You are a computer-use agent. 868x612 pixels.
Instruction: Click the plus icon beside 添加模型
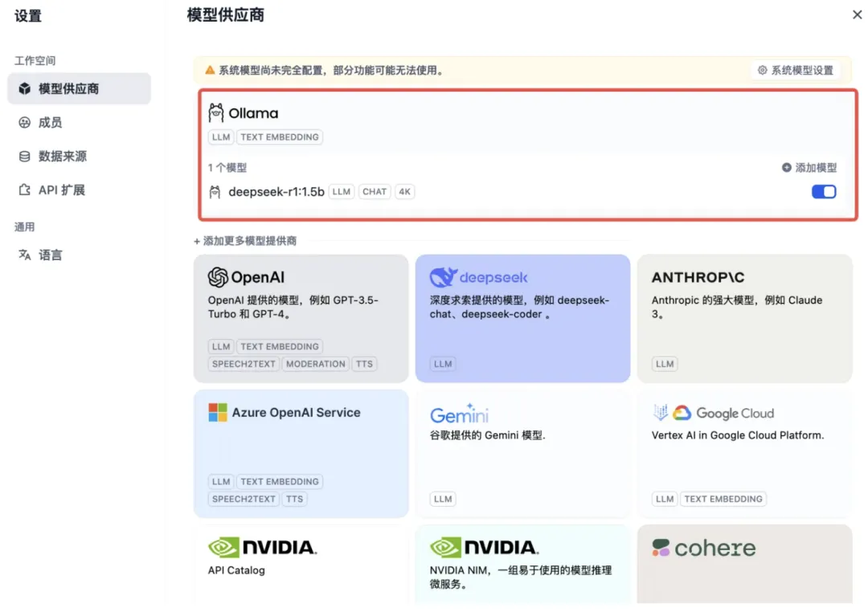(786, 167)
